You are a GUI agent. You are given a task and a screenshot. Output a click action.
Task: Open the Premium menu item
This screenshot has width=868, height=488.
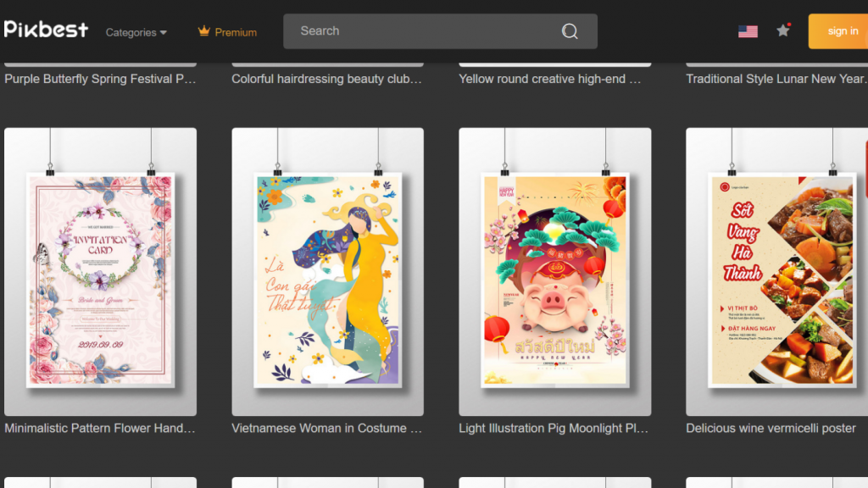click(235, 32)
